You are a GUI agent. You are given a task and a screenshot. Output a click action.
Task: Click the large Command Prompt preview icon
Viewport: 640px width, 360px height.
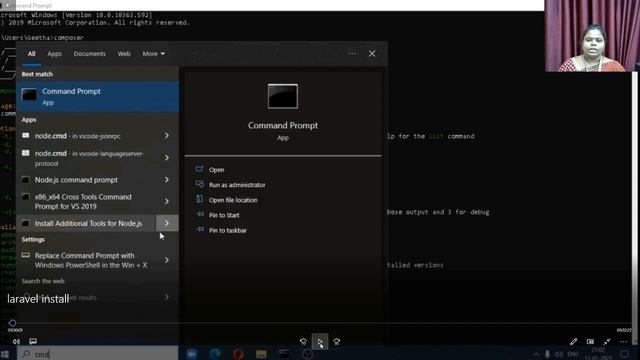click(283, 96)
